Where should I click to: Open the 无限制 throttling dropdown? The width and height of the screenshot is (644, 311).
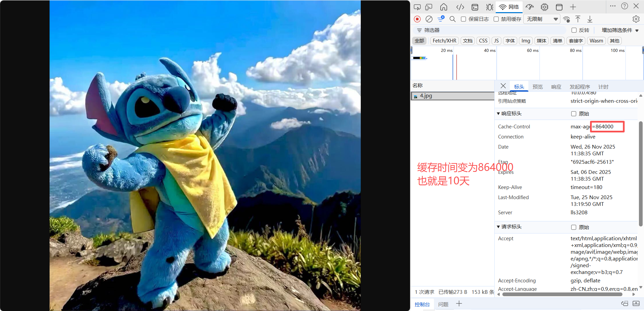tap(541, 19)
